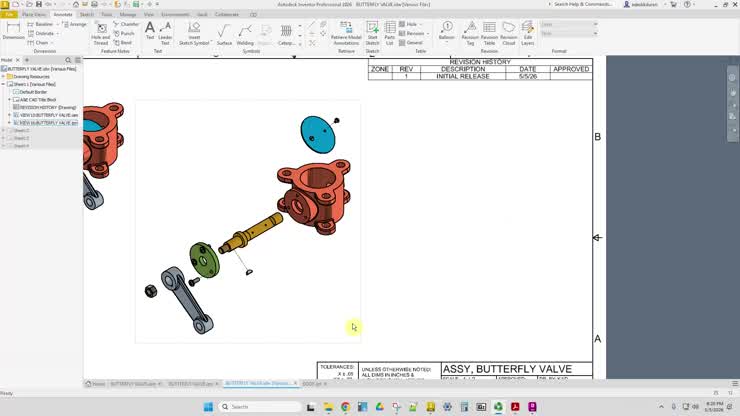This screenshot has width=740, height=416.
Task: Open the View ribbon tab
Action: [149, 15]
